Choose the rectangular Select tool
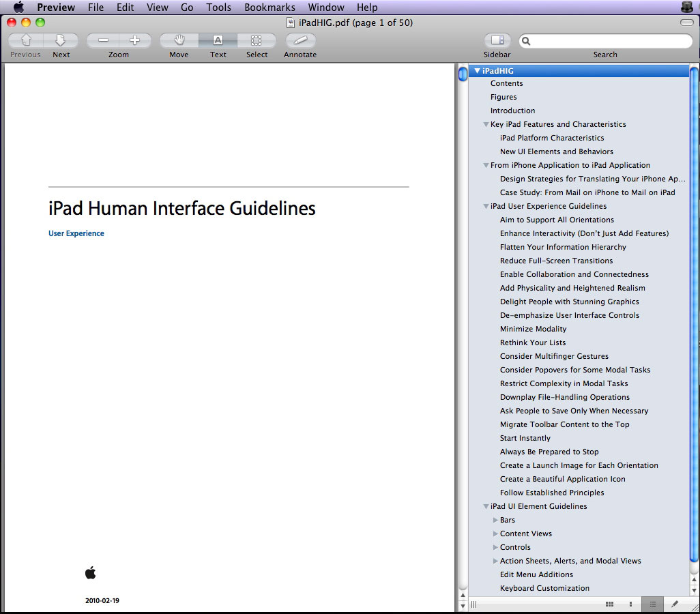Screen dimensions: 700x614 tap(257, 41)
